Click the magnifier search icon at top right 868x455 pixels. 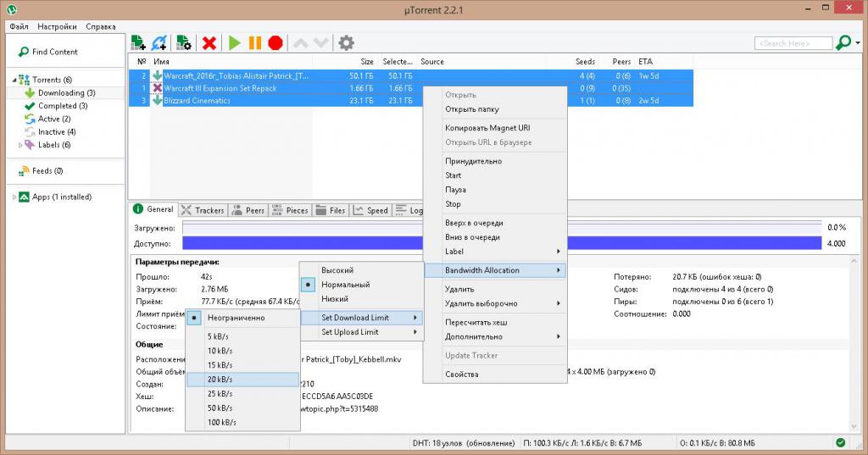coord(843,42)
